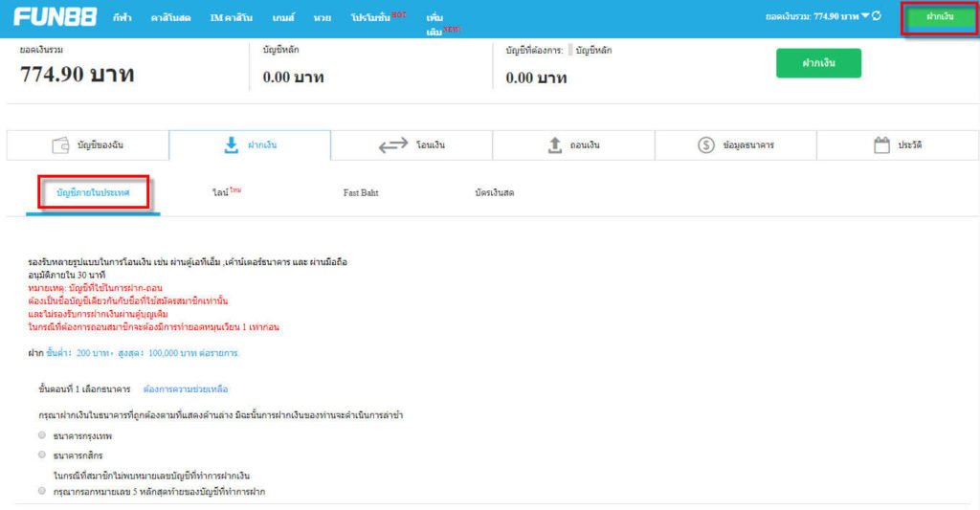Viewport: 980px width, 510px height.
Task: Open the Fast Baht deposit tab
Action: coord(361,193)
